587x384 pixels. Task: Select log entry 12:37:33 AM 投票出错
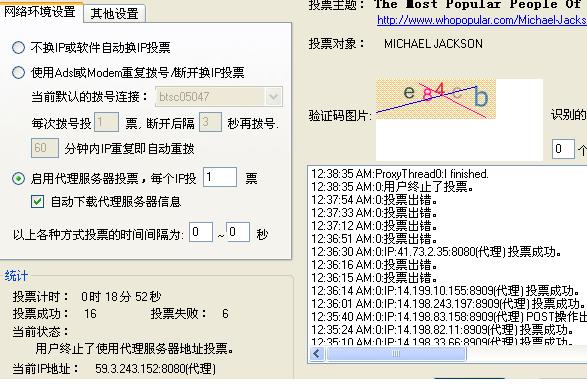374,213
